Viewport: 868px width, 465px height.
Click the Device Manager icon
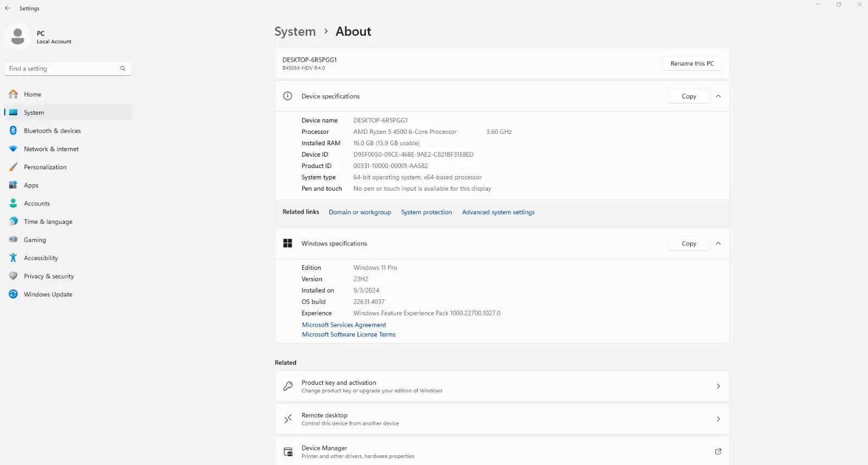pos(288,451)
